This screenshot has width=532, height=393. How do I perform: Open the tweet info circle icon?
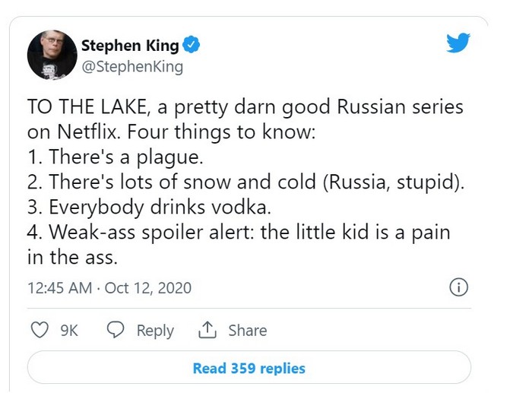[458, 287]
